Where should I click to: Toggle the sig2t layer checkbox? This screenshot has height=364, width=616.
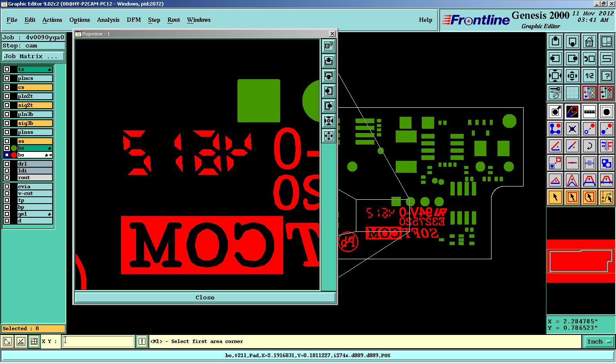coord(7,105)
